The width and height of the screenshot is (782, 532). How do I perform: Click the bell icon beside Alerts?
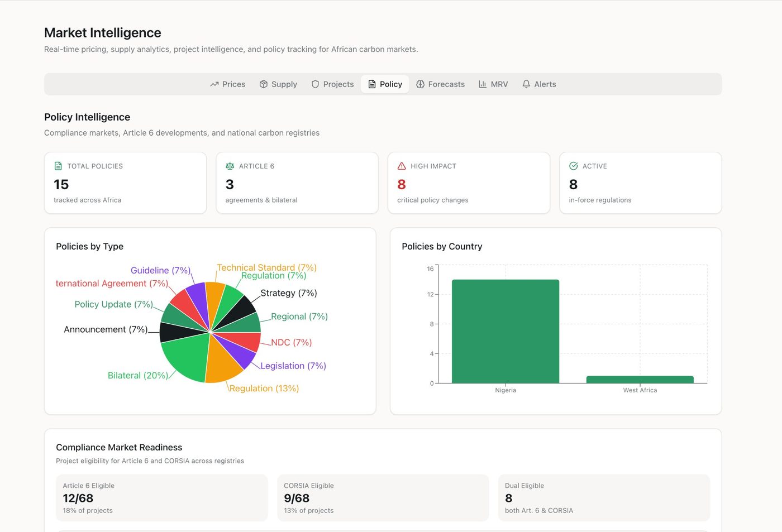pos(526,84)
